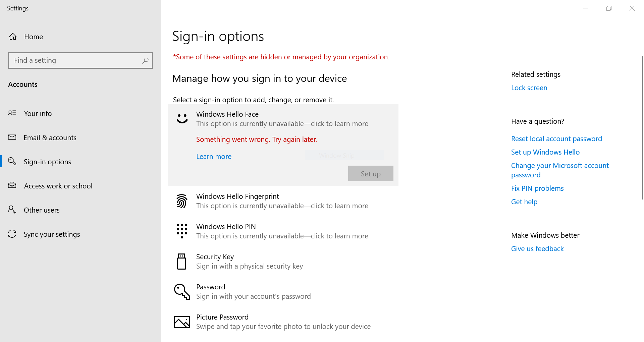Focus the Find a setting search box
Screen dimensions: 644x342
(x=80, y=60)
